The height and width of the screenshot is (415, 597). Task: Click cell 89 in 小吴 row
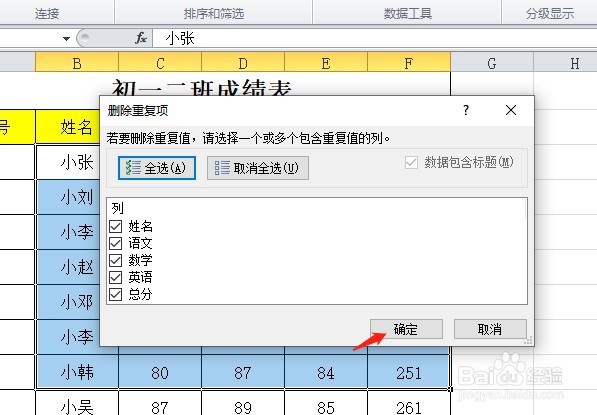[243, 404]
